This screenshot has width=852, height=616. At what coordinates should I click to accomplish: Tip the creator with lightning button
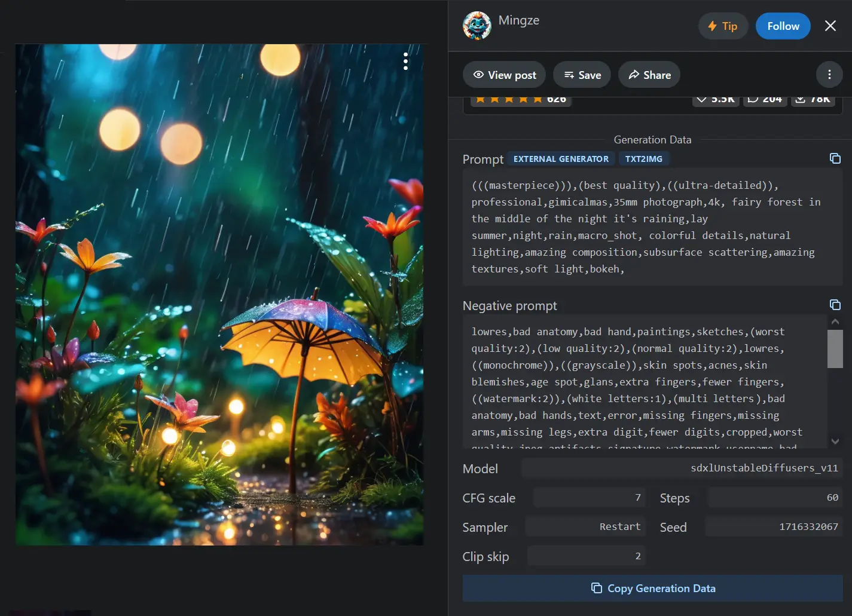pyautogui.click(x=722, y=26)
